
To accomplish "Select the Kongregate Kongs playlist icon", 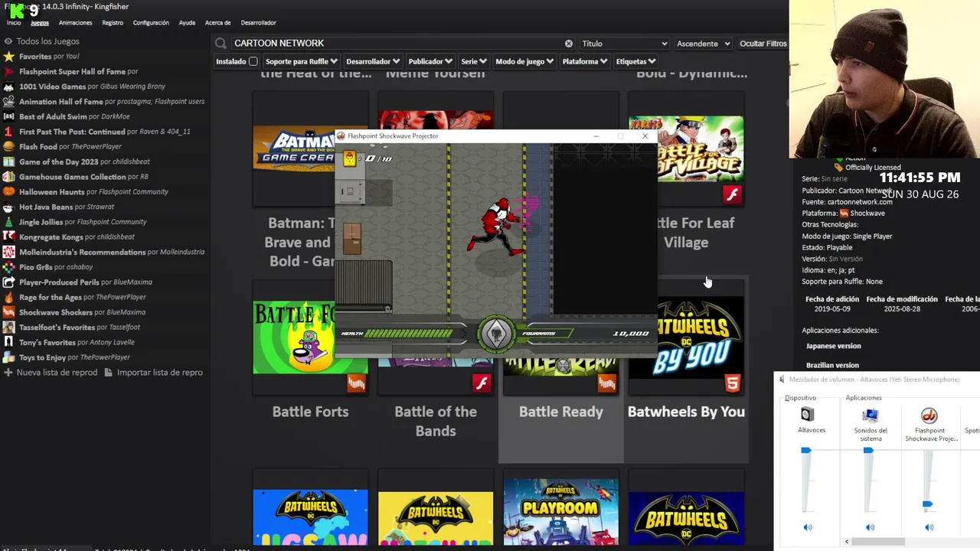I will (x=8, y=237).
